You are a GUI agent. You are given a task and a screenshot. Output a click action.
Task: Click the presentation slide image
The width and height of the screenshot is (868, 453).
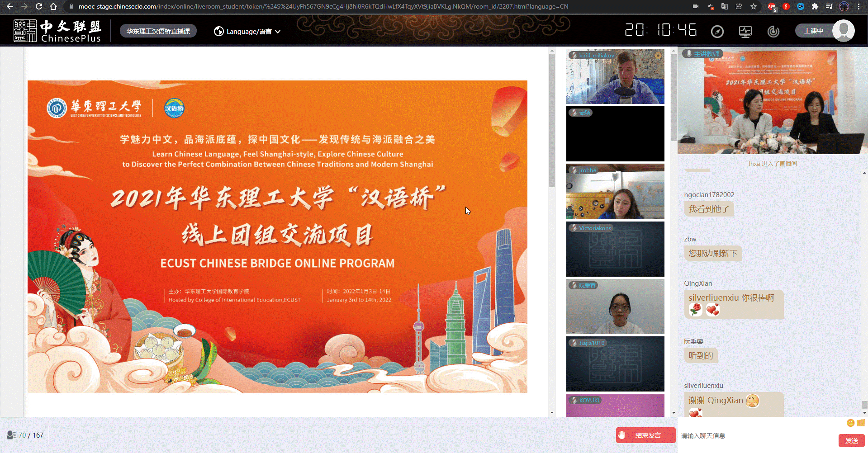point(277,236)
